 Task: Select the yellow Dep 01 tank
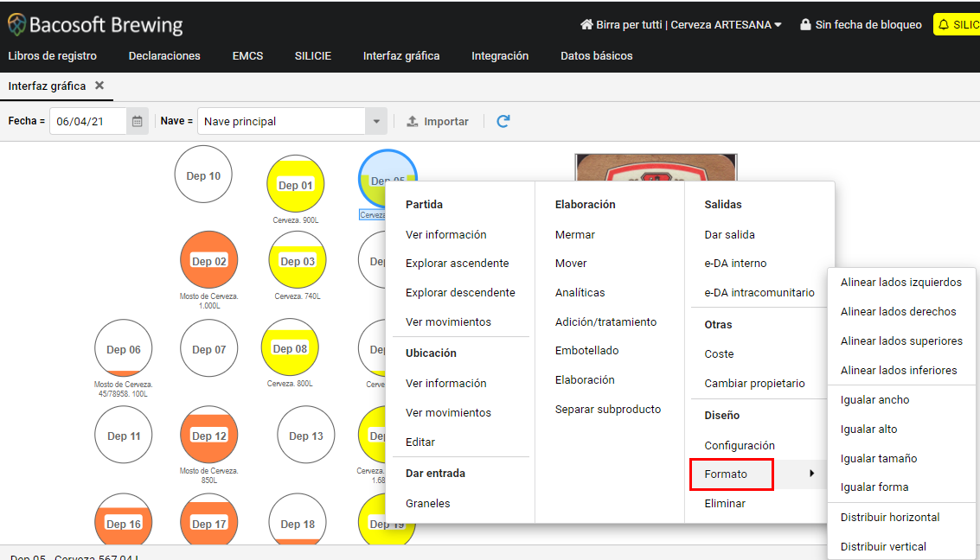tap(296, 185)
